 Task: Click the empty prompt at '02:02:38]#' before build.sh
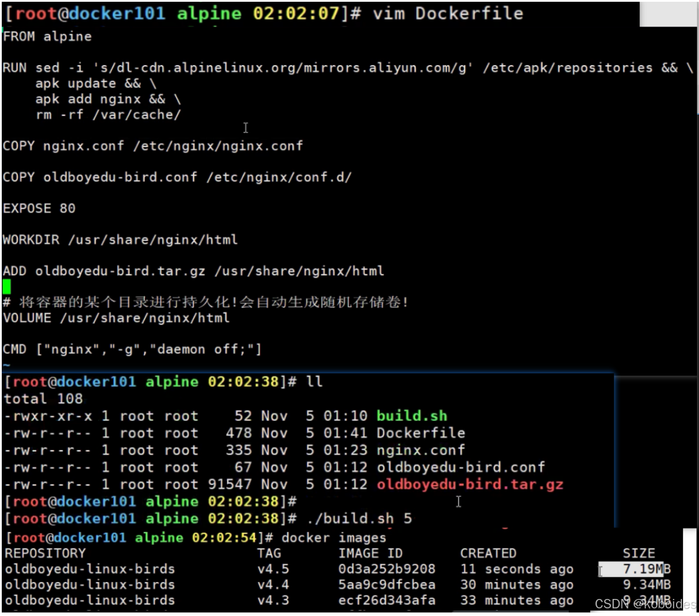coord(150,501)
